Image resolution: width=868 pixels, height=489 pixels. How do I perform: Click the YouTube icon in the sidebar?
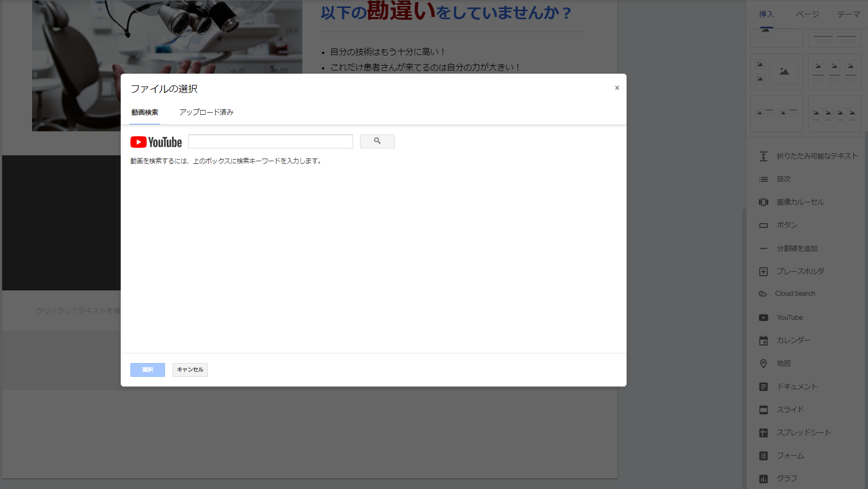[763, 318]
